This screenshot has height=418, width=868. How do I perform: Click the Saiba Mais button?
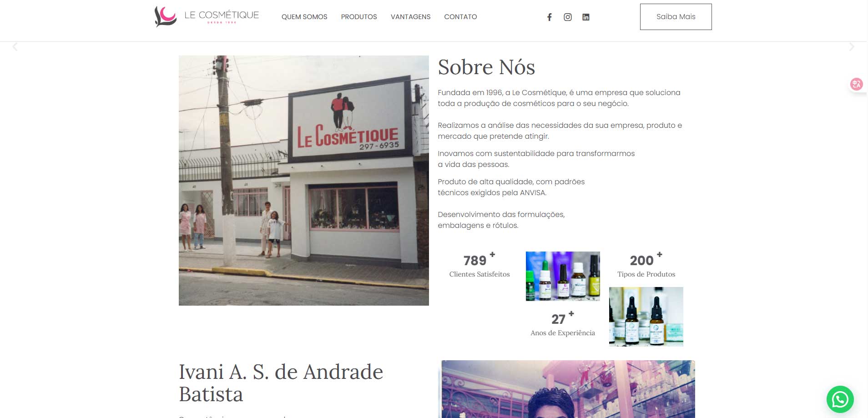676,17
